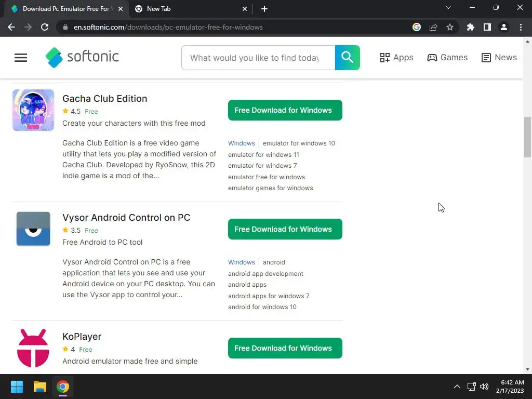Click the address bar URL

168,27
